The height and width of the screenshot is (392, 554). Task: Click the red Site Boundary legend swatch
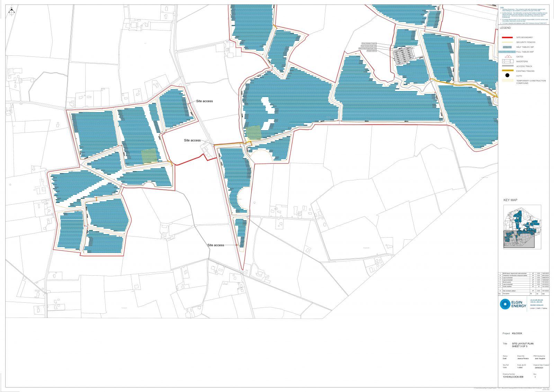click(x=507, y=37)
